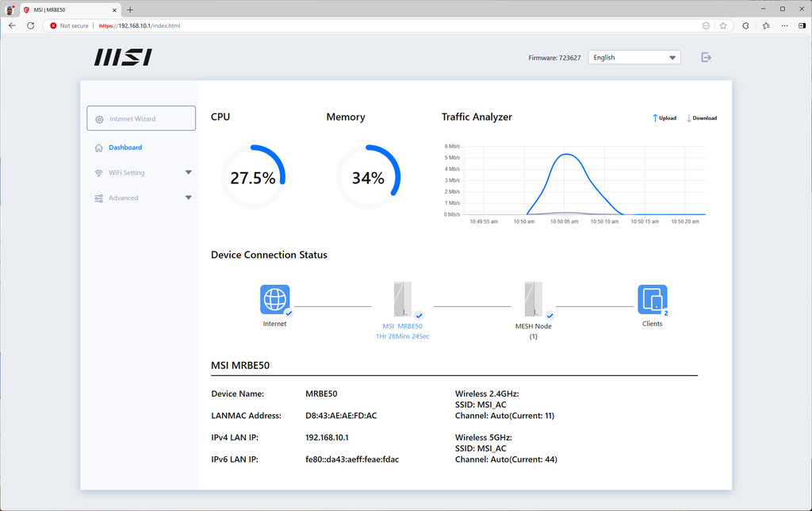The image size is (812, 511).
Task: Open the English language dropdown
Action: point(634,57)
